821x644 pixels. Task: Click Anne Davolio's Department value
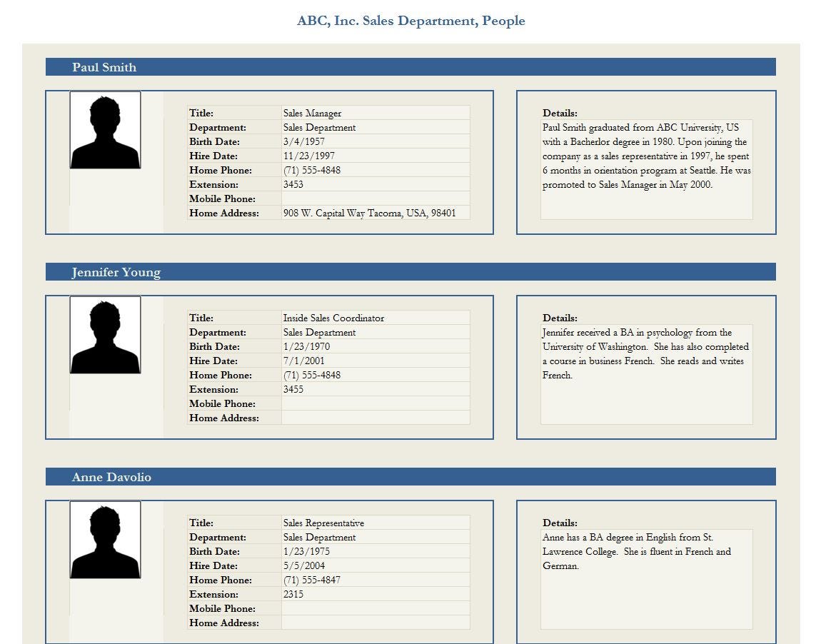[x=319, y=537]
